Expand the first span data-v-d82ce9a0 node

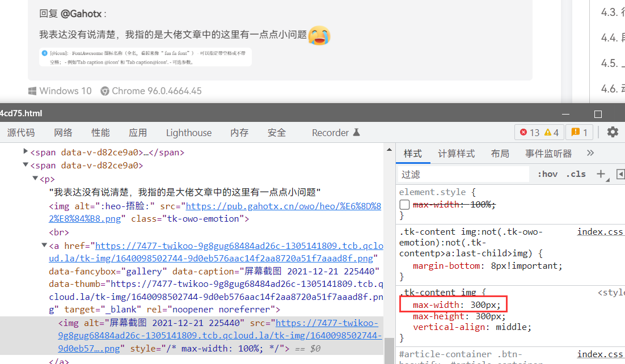click(x=25, y=151)
